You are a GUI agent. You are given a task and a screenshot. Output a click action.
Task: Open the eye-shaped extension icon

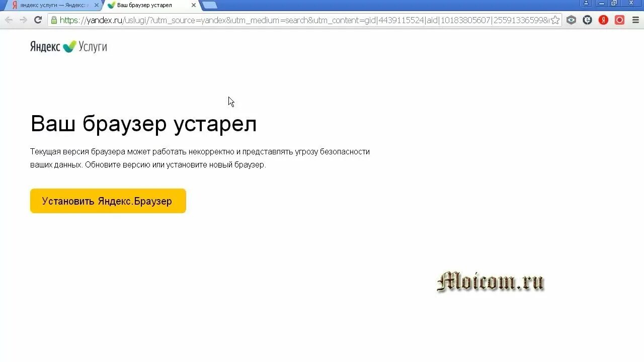pos(571,20)
